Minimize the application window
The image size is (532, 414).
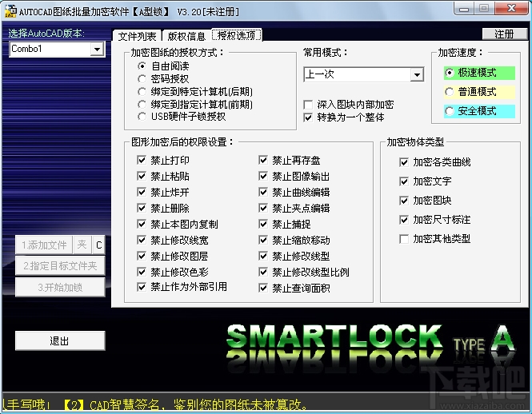pyautogui.click(x=464, y=8)
